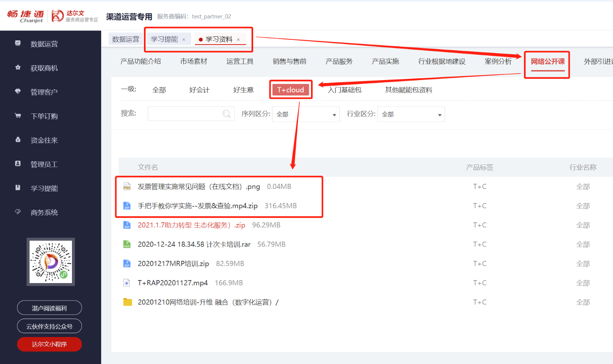613x364 pixels.
Task: Open file T+RAP20201127.mp4
Action: pos(173,283)
